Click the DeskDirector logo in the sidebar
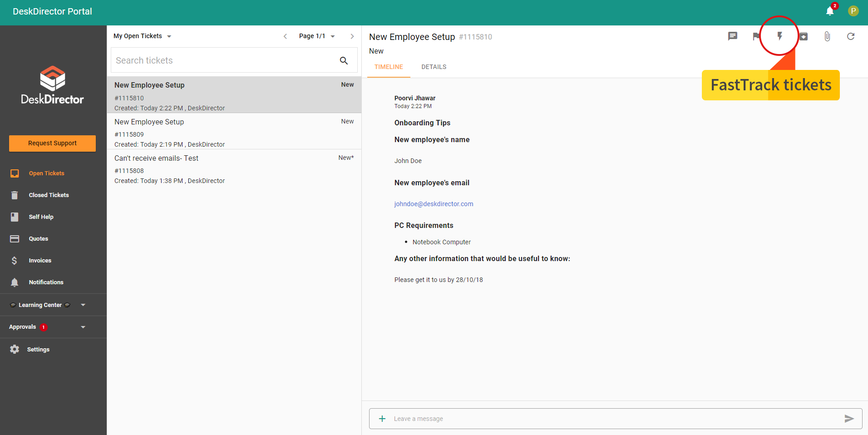This screenshot has height=435, width=868. [53, 85]
